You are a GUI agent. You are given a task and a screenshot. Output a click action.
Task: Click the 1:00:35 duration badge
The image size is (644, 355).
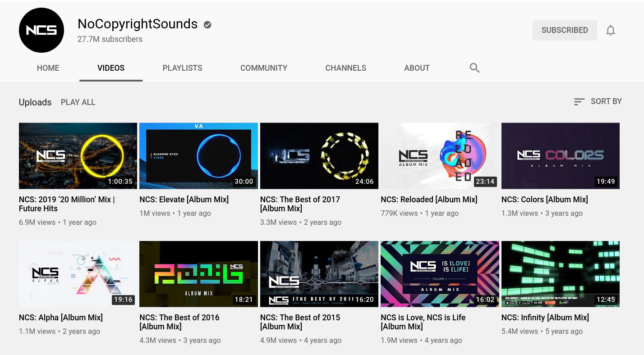120,182
